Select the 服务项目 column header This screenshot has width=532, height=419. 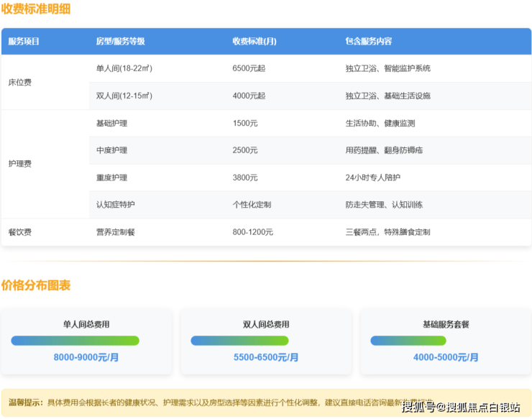[x=24, y=42]
